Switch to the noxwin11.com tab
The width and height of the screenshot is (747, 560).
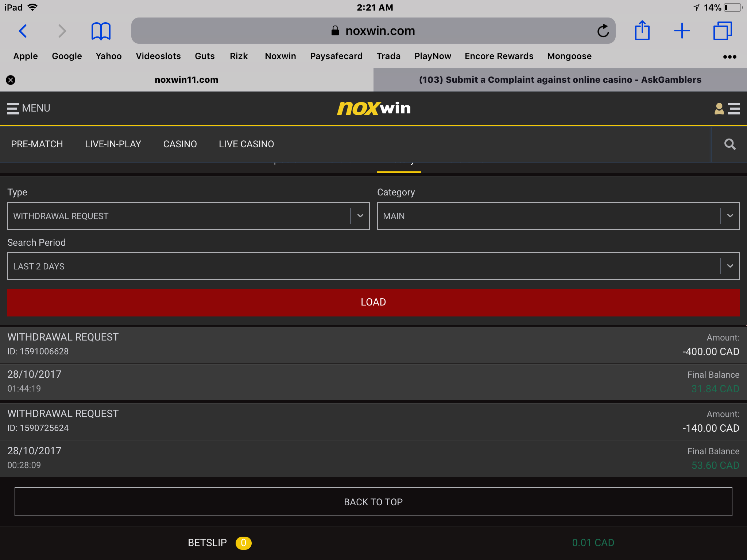click(186, 80)
